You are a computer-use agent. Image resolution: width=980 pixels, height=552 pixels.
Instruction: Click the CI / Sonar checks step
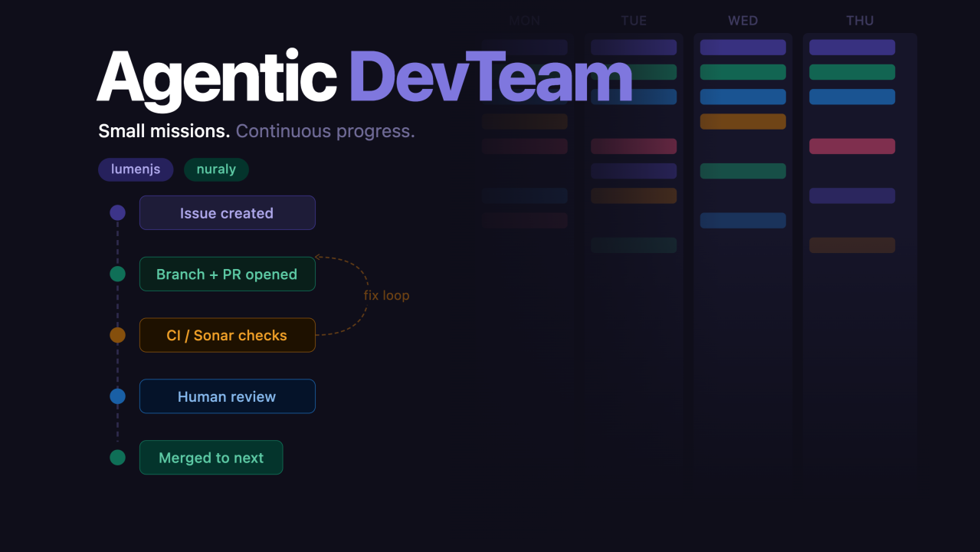coord(227,335)
